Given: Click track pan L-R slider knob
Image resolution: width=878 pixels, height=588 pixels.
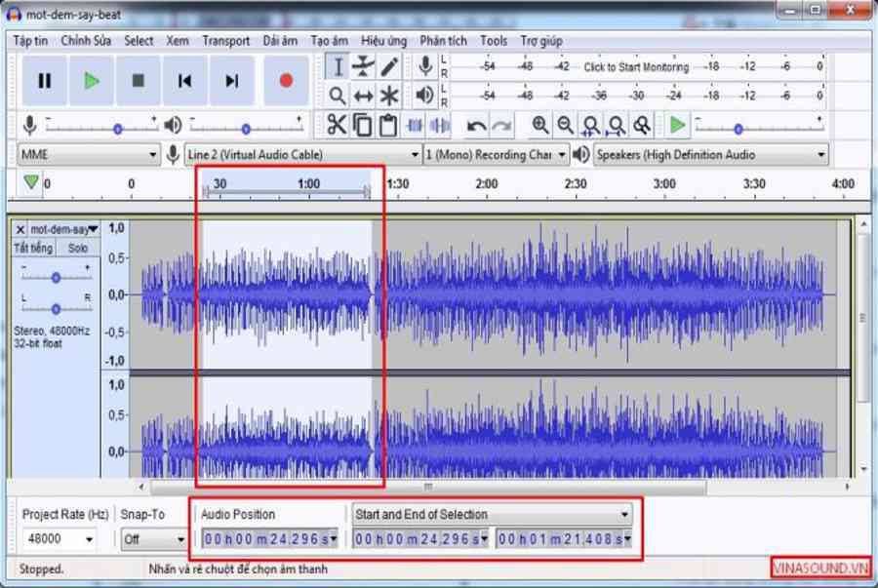Looking at the screenshot, I should coord(56,309).
